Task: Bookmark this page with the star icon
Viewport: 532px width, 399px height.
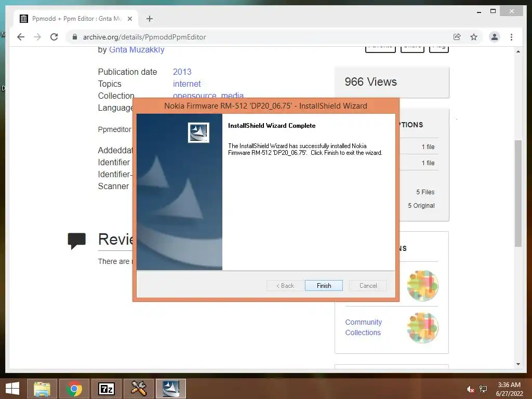Action: tap(474, 37)
